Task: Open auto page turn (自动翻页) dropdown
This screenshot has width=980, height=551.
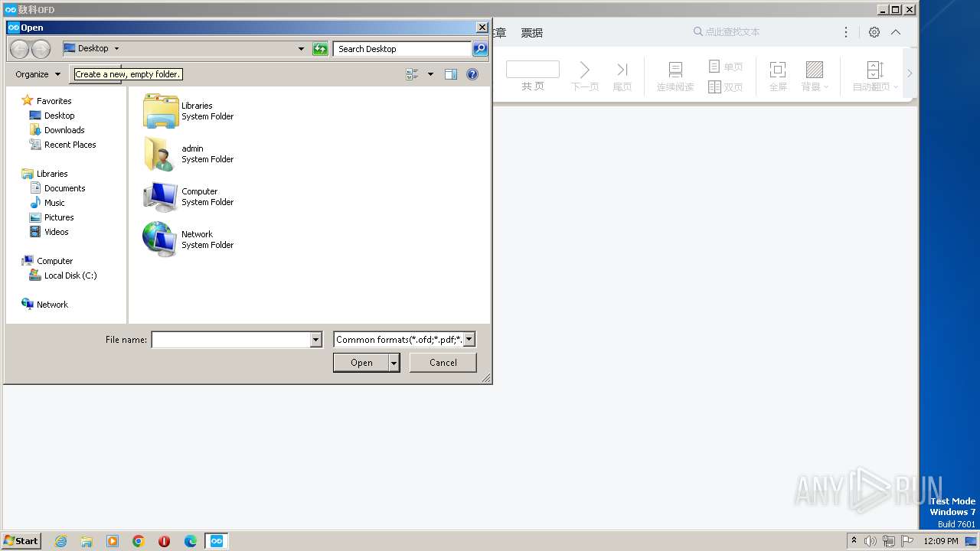Action: 875,77
